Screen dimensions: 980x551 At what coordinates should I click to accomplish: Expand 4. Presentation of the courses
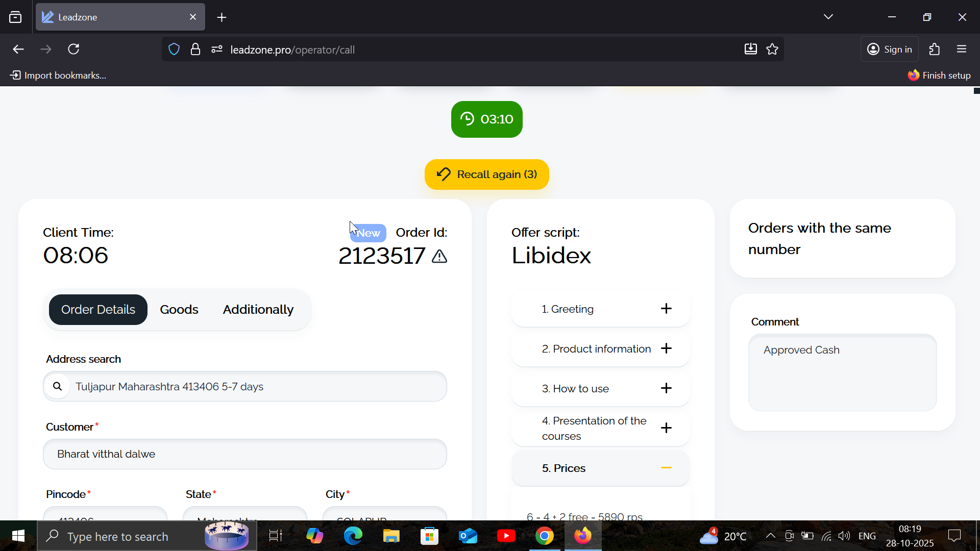point(666,428)
